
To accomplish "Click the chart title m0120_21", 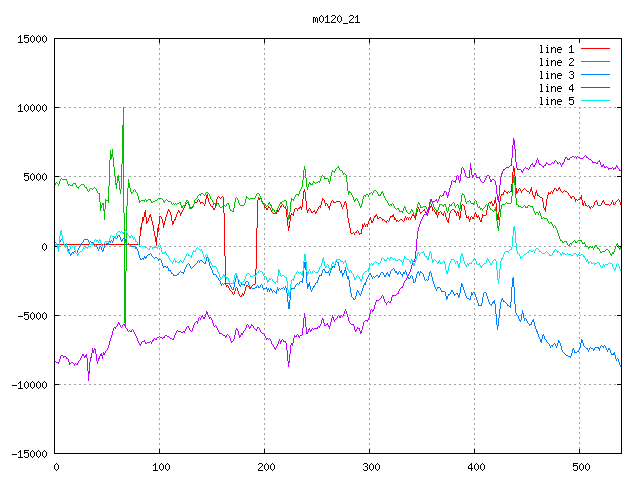I will click(x=336, y=20).
